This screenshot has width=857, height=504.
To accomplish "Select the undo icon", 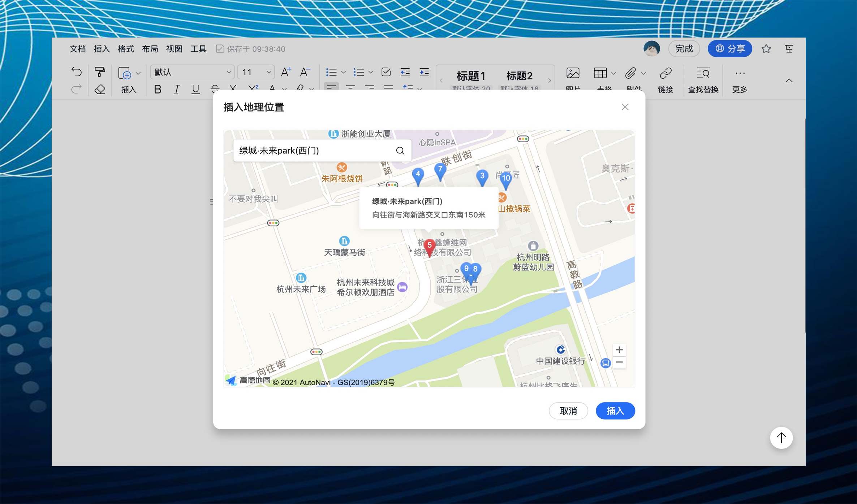I will pyautogui.click(x=76, y=72).
